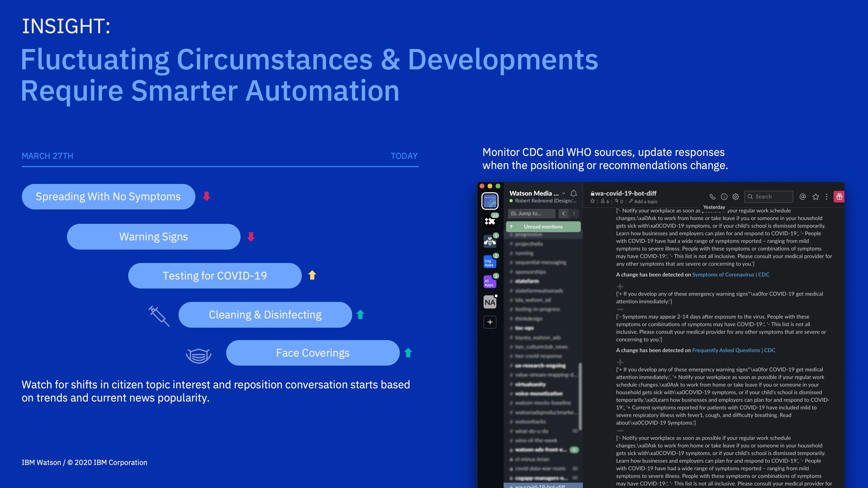Click Add a topic
868x488 pixels.
[643, 202]
